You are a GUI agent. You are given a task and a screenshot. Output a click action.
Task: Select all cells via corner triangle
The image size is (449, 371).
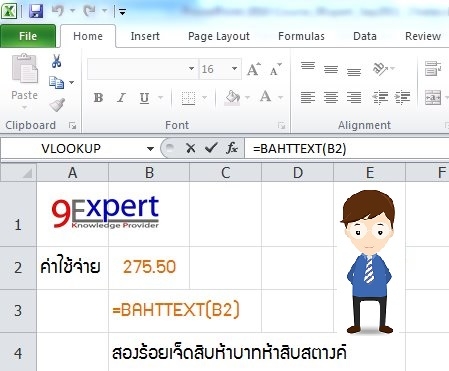click(x=19, y=173)
